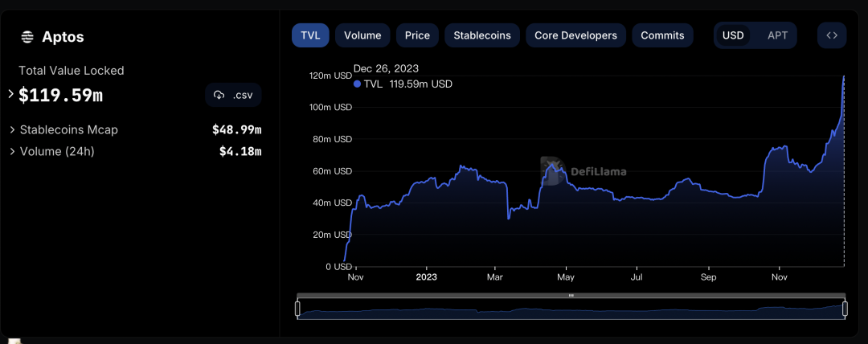Toggle Stablecoins chart series
This screenshot has width=868, height=344.
click(x=482, y=35)
